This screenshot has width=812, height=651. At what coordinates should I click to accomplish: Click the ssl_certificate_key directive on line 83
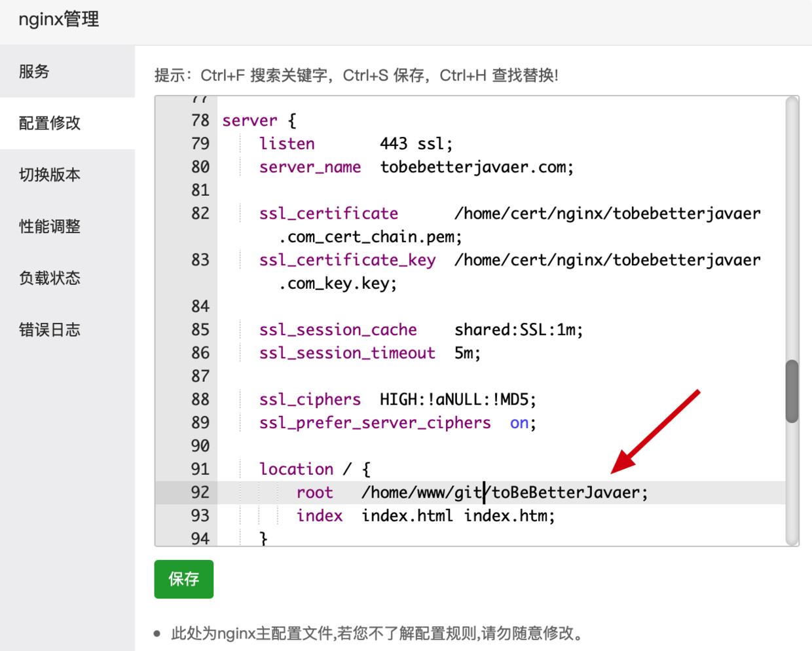347,261
